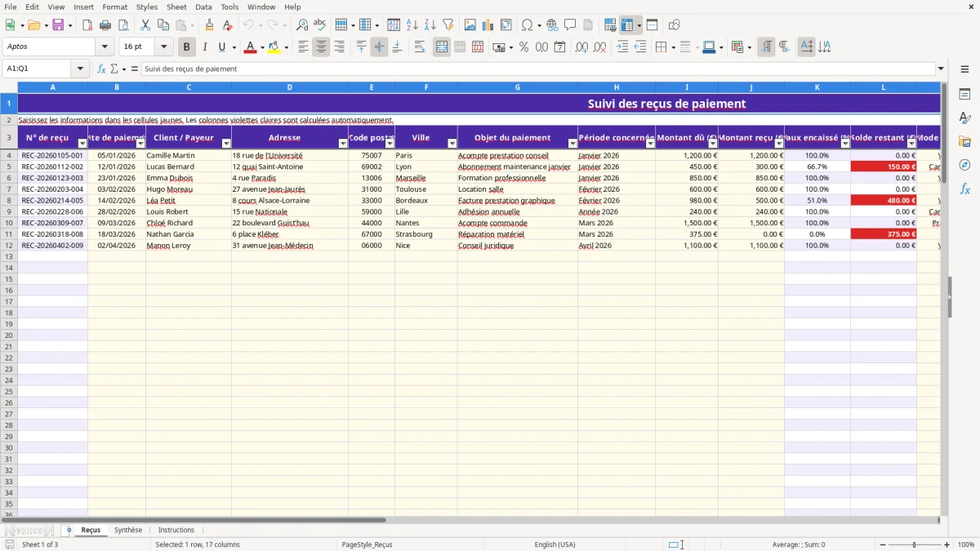Insert a special character (Omega)
This screenshot has height=551, width=980.
(x=527, y=25)
